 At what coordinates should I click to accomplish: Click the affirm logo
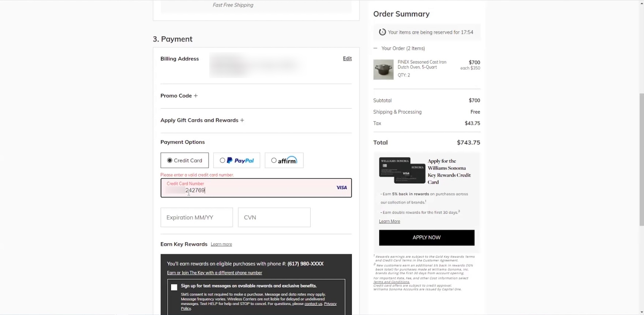(x=287, y=160)
